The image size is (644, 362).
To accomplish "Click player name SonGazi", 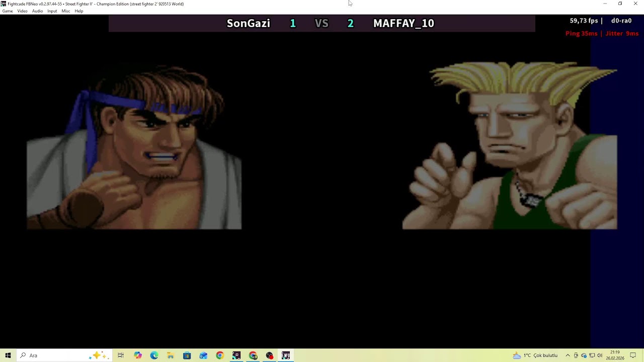I will pos(248,23).
